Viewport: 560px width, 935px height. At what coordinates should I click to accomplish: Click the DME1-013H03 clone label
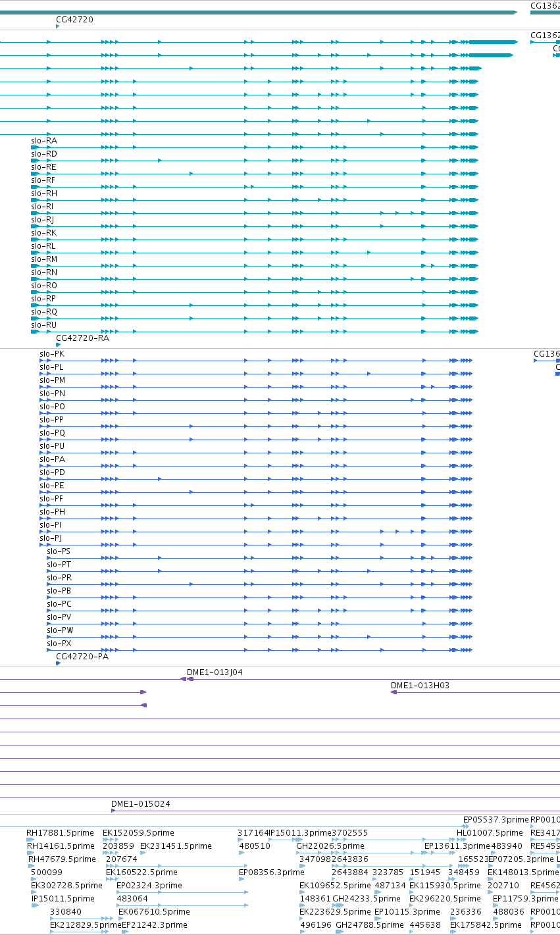click(420, 686)
